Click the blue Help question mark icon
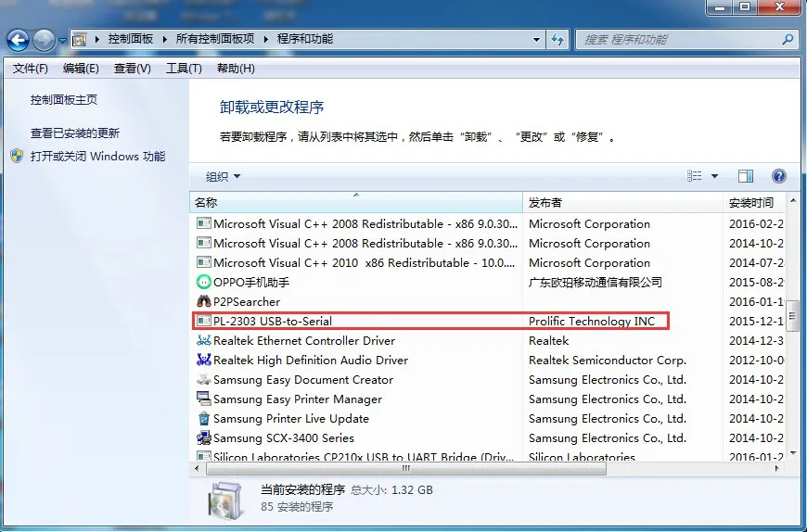 pos(778,176)
